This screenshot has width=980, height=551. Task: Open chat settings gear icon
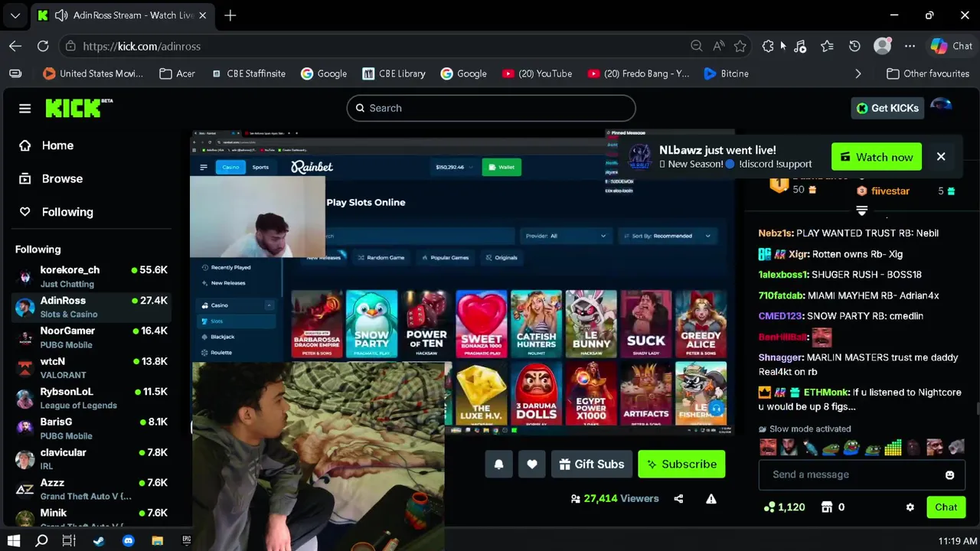click(910, 507)
